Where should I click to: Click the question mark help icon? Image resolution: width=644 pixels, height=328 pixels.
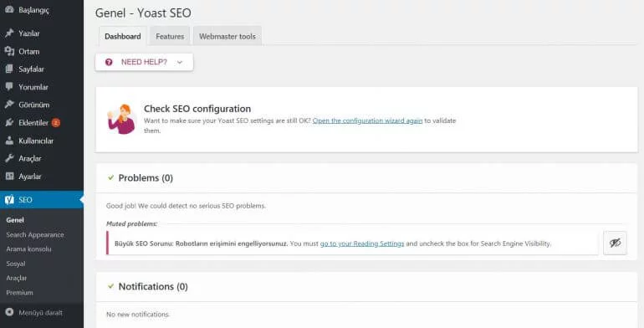tap(109, 62)
